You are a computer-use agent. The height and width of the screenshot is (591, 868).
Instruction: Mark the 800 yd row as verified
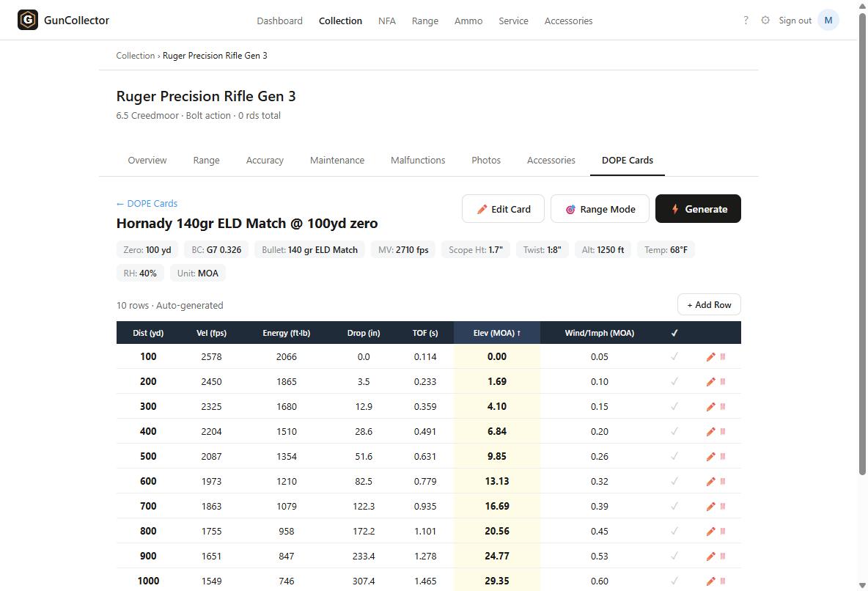tap(674, 531)
